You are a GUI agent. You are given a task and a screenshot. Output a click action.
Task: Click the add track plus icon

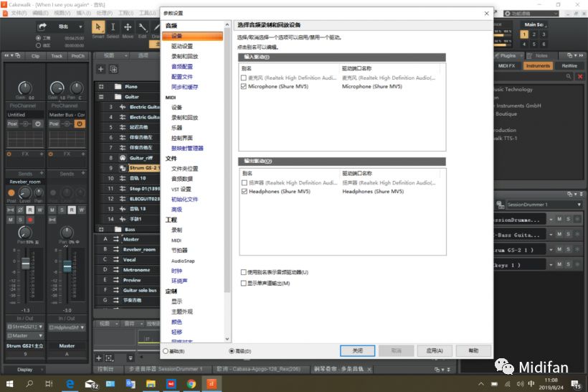coord(100,69)
